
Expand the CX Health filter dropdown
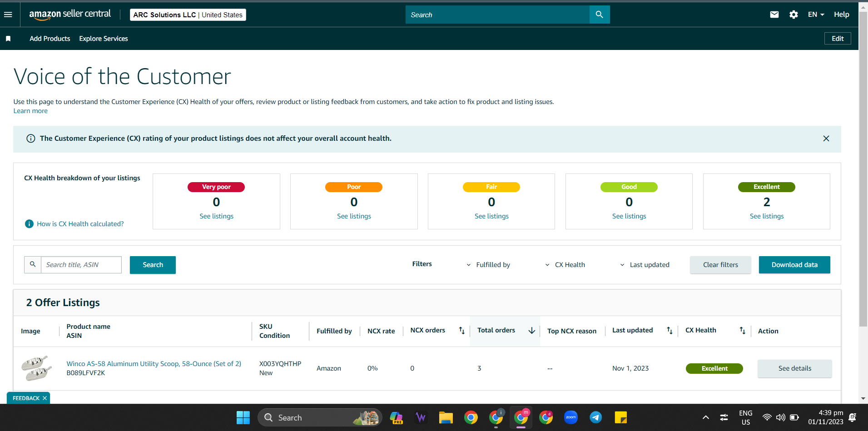[x=565, y=265]
